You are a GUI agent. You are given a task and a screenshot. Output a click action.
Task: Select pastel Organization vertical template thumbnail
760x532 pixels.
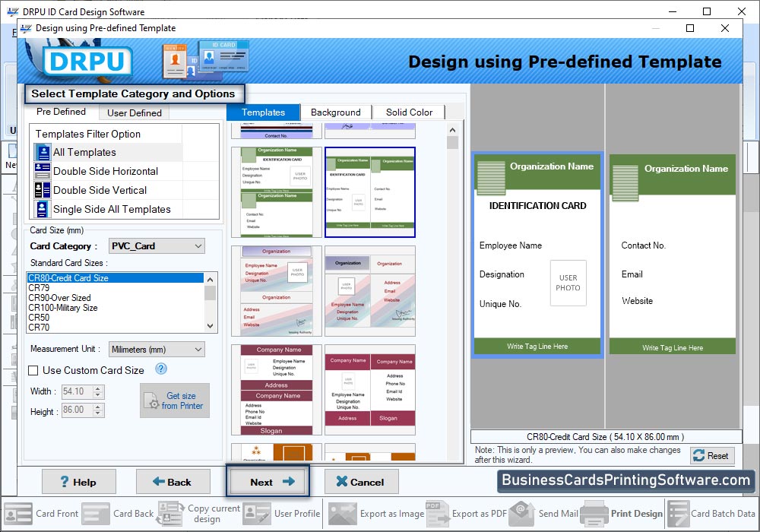pos(277,291)
